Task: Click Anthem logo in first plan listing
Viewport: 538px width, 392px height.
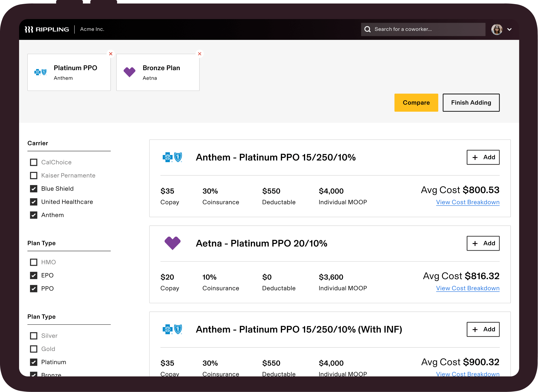Action: pos(172,157)
